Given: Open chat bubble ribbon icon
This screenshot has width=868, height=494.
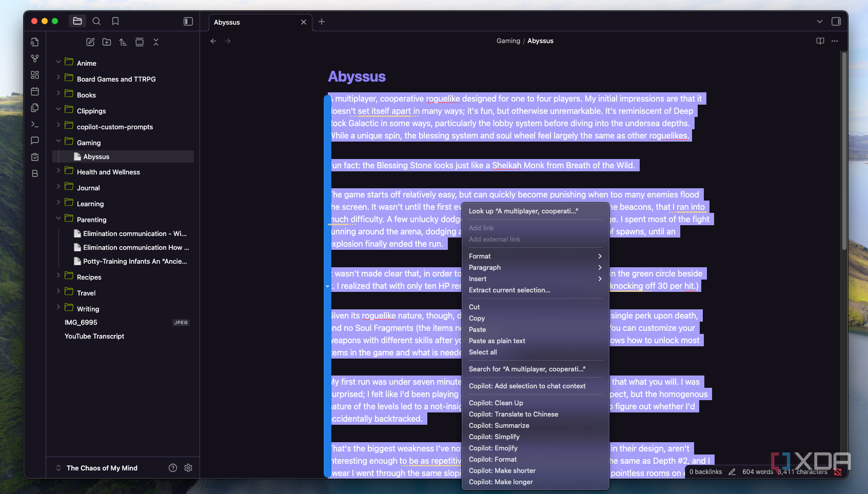Looking at the screenshot, I should click(x=35, y=141).
